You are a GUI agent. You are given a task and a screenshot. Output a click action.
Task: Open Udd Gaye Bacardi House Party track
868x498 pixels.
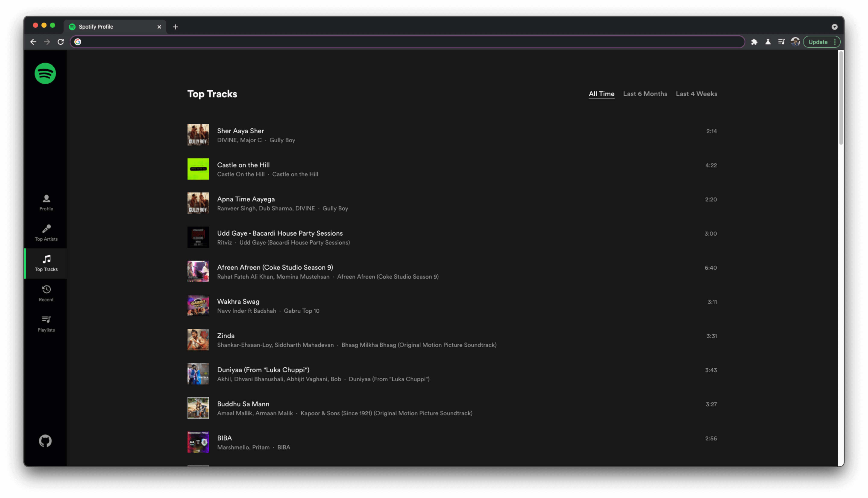280,233
